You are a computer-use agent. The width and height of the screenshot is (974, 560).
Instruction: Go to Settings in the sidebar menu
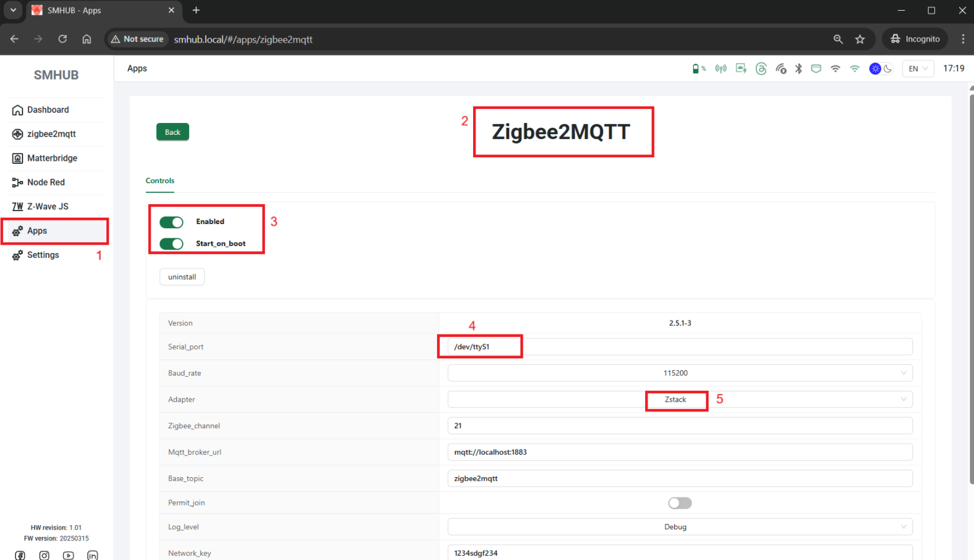click(43, 255)
